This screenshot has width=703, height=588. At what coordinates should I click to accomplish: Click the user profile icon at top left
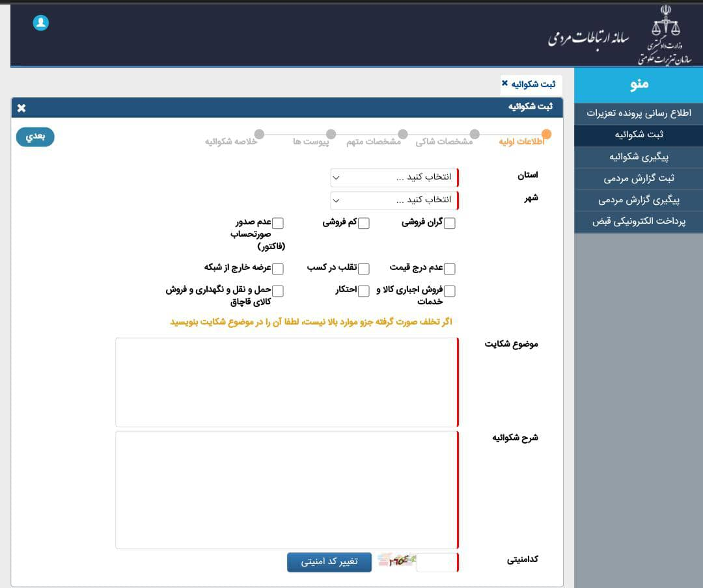41,22
